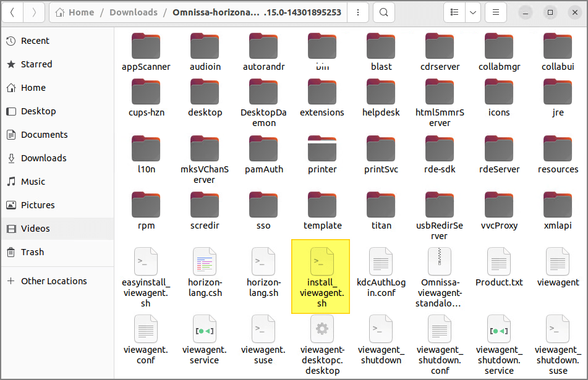Image resolution: width=588 pixels, height=380 pixels.
Task: Open the search magnifier in toolbar
Action: [383, 12]
